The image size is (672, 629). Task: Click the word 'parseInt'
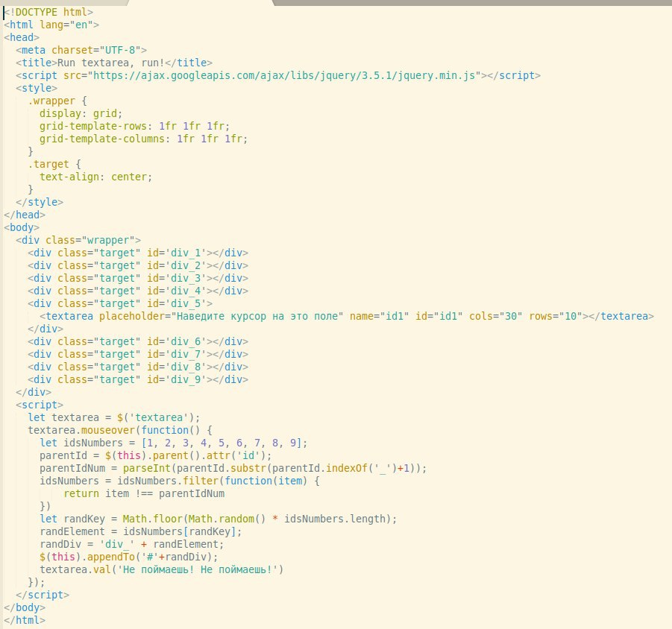coord(147,469)
